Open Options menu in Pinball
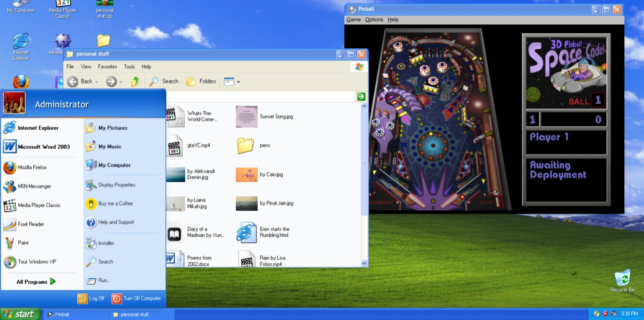The height and width of the screenshot is (320, 644). tap(374, 20)
